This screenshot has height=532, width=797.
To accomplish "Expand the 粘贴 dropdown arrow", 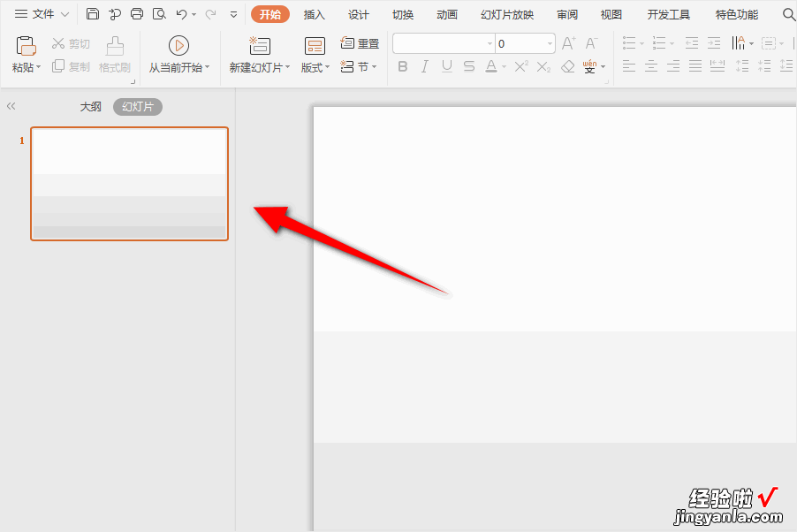I will (38, 67).
